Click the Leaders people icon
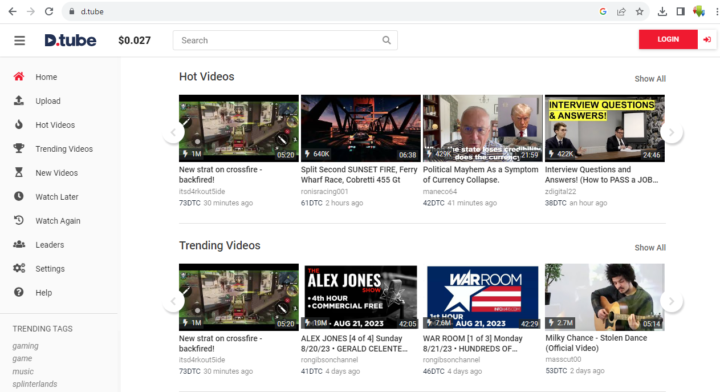The height and width of the screenshot is (392, 720). tap(19, 244)
